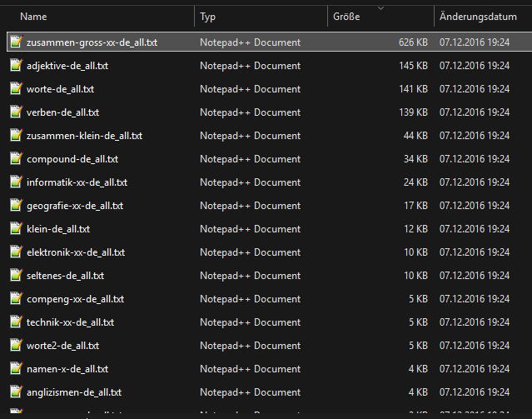Click the date of verben-de_all.txt row

(x=475, y=112)
